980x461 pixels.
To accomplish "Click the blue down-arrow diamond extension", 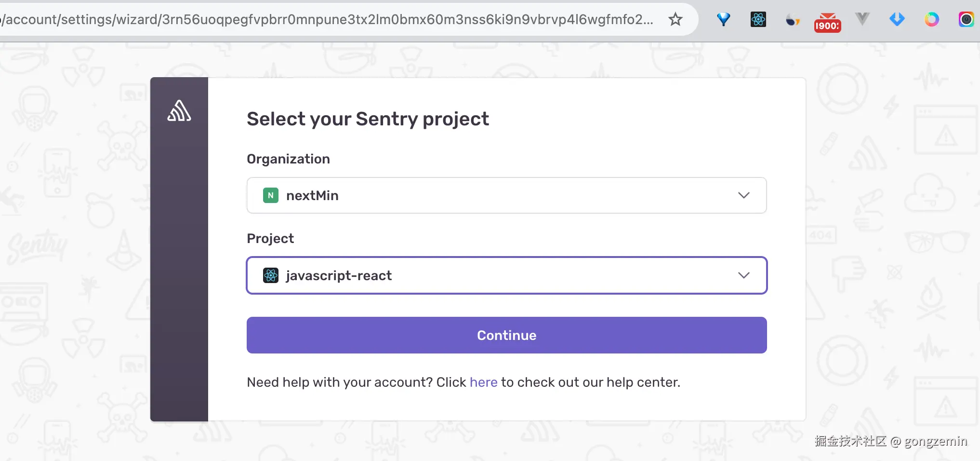I will point(897,19).
